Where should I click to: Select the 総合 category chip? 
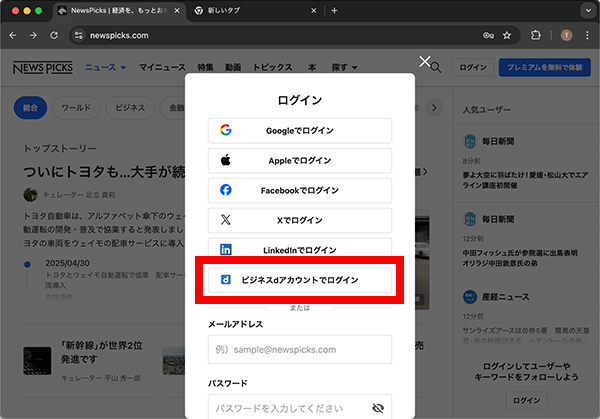[x=31, y=108]
